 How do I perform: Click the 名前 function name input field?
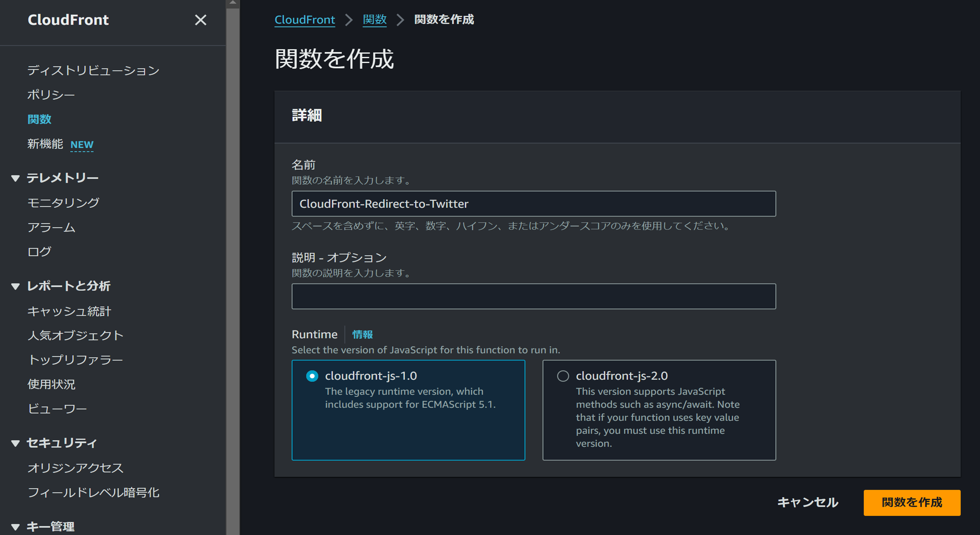click(x=533, y=204)
